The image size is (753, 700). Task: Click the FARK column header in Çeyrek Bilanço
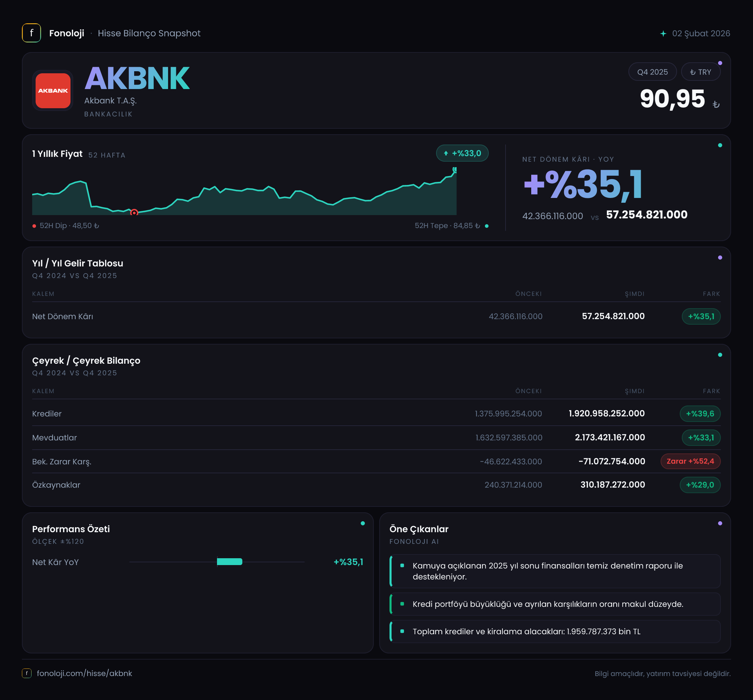[x=711, y=391]
